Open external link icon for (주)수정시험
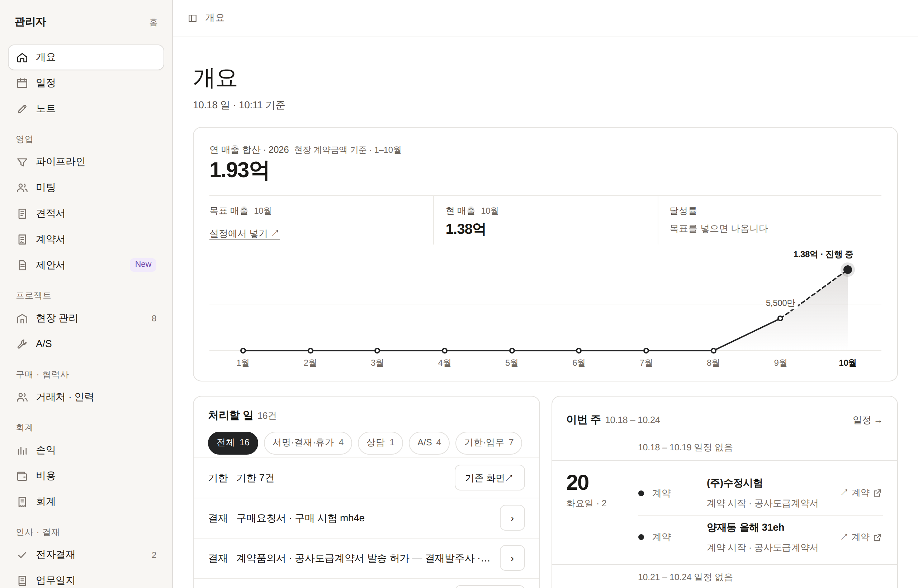Viewport: 918px width, 588px height. point(877,493)
